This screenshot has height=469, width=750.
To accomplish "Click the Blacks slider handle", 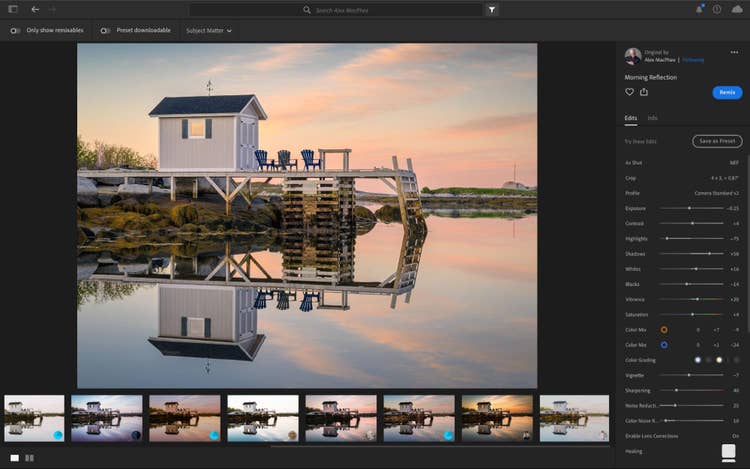I will coord(687,284).
